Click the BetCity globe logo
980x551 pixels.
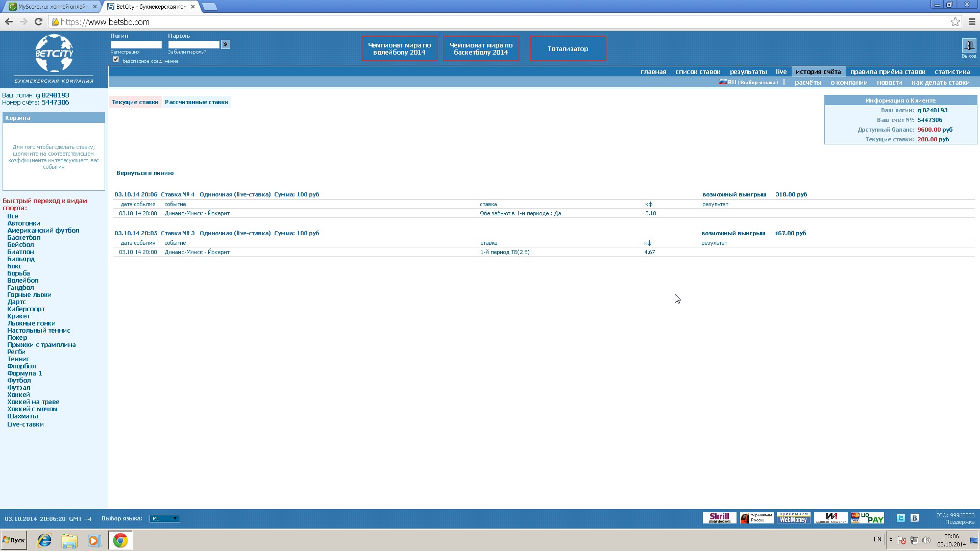tap(54, 53)
